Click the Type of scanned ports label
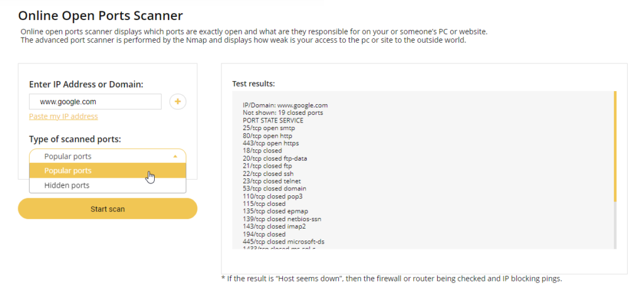 pyautogui.click(x=75, y=139)
